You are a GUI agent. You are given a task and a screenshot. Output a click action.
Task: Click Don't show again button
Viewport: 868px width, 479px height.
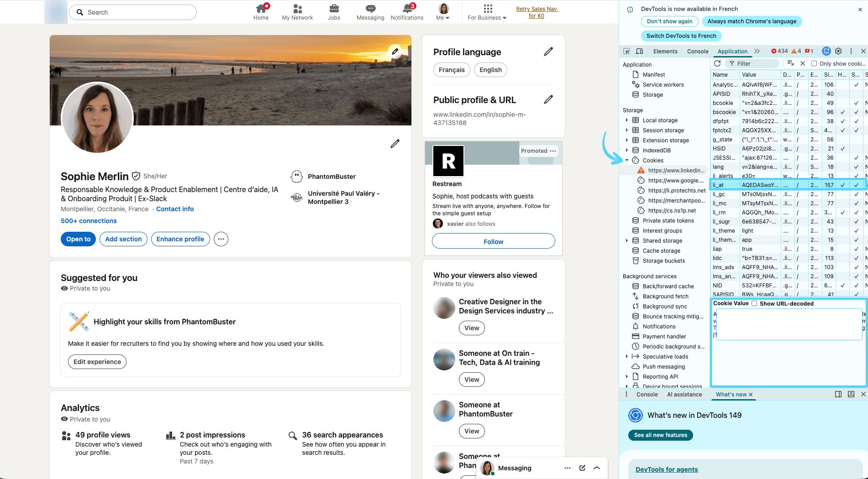[669, 21]
